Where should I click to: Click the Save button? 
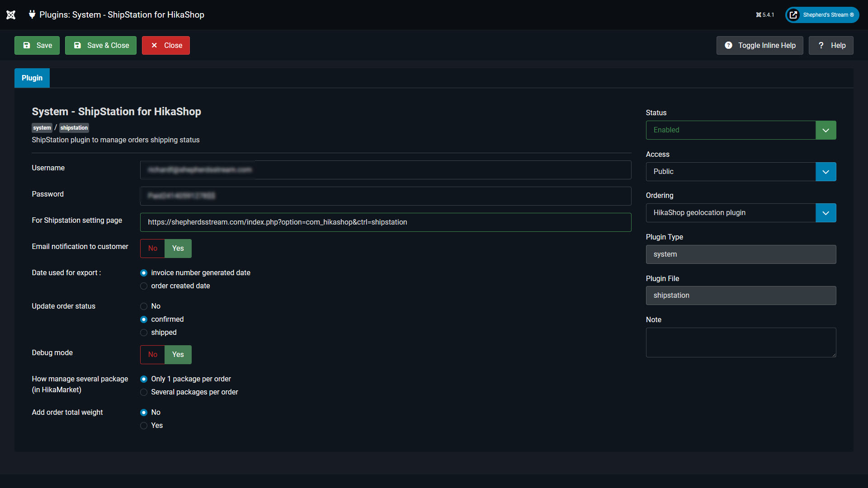click(x=37, y=46)
